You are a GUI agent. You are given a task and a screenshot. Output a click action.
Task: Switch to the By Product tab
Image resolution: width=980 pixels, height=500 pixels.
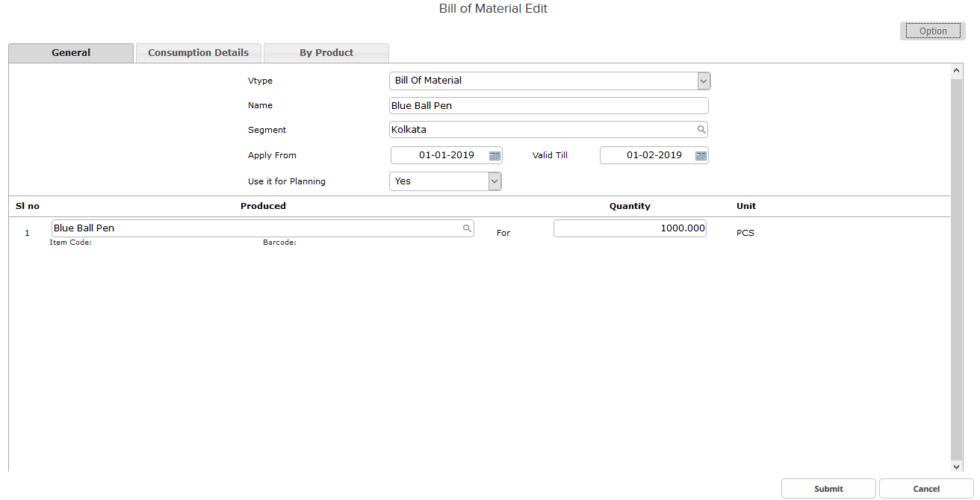[x=326, y=52]
